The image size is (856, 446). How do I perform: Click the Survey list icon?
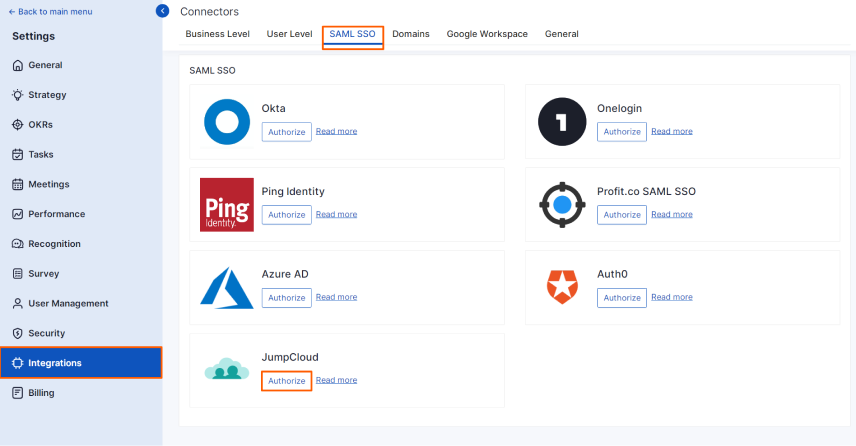[17, 273]
